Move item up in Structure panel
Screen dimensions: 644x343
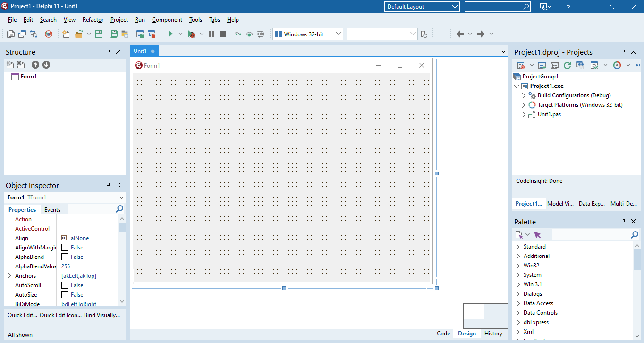pyautogui.click(x=35, y=65)
